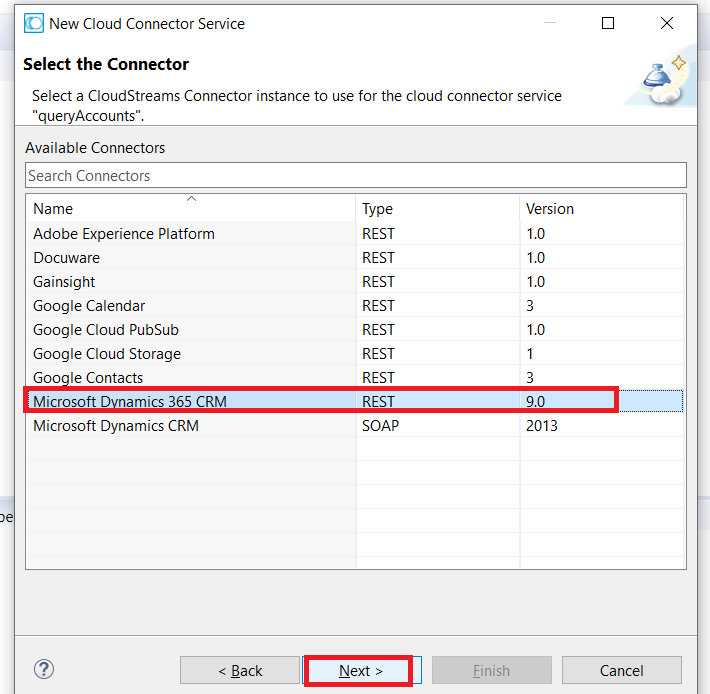
Task: Select the Docuware connector row
Action: tap(355, 258)
